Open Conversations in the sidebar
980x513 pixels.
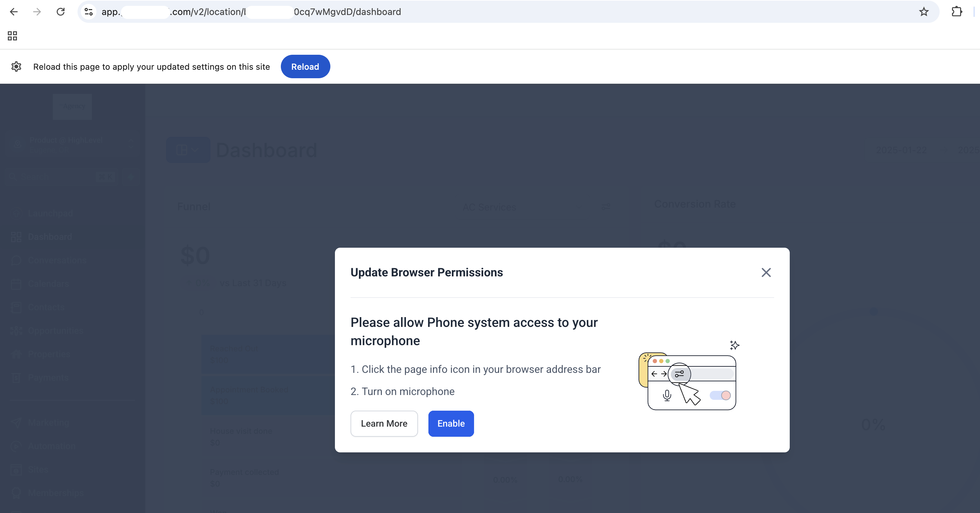point(57,260)
